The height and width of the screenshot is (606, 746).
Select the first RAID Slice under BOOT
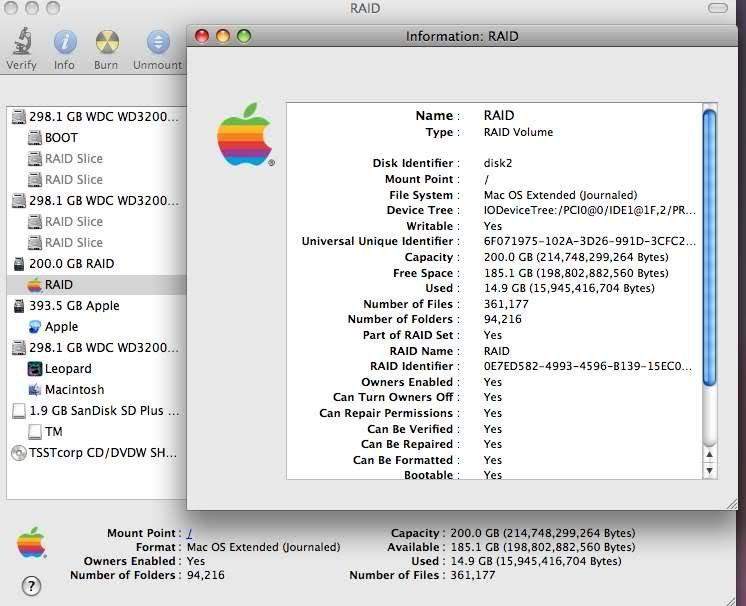coord(73,158)
